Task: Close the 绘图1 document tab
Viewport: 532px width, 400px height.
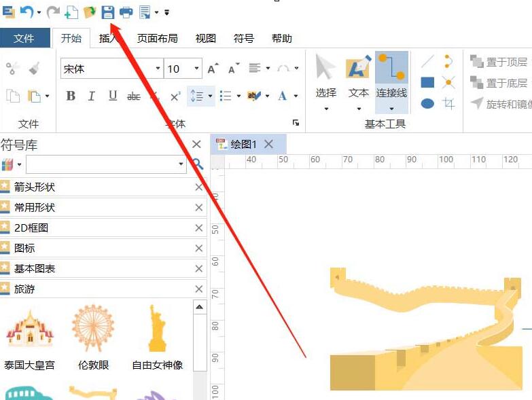Action: (268, 144)
